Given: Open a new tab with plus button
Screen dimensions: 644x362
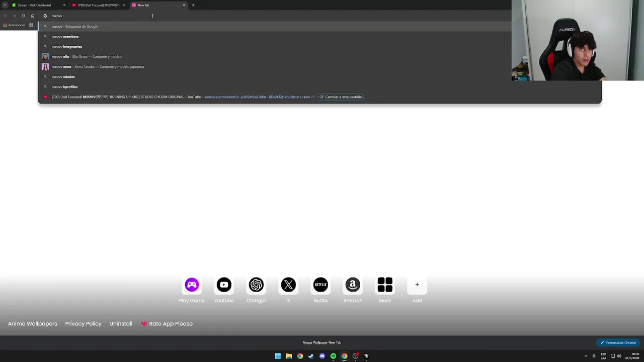Looking at the screenshot, I should pos(193,5).
